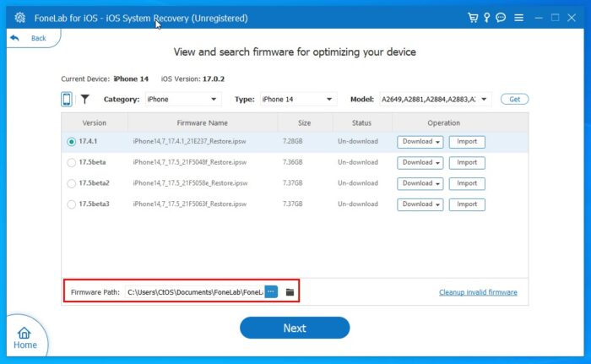Import firmware for version 17.5beta2
Screen dimensions: 591x364
[x=467, y=183]
